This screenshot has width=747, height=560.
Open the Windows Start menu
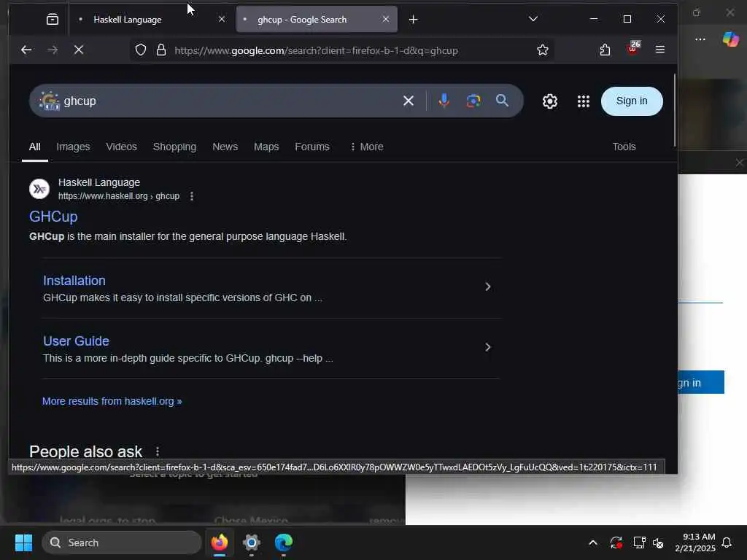[23, 542]
